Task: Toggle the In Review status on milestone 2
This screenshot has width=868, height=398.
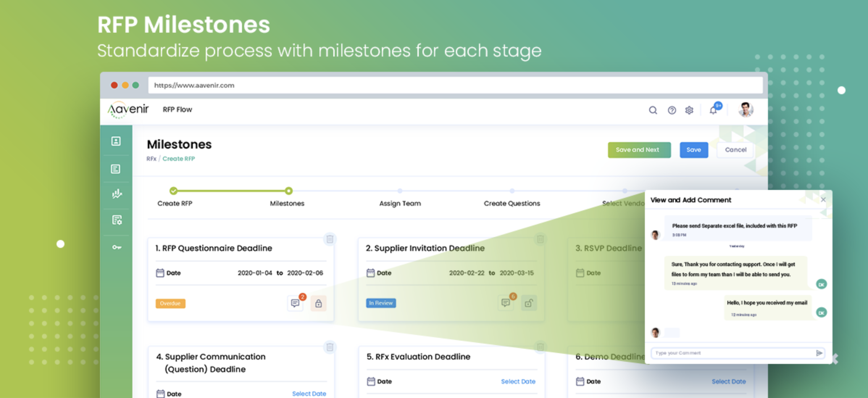Action: click(381, 303)
